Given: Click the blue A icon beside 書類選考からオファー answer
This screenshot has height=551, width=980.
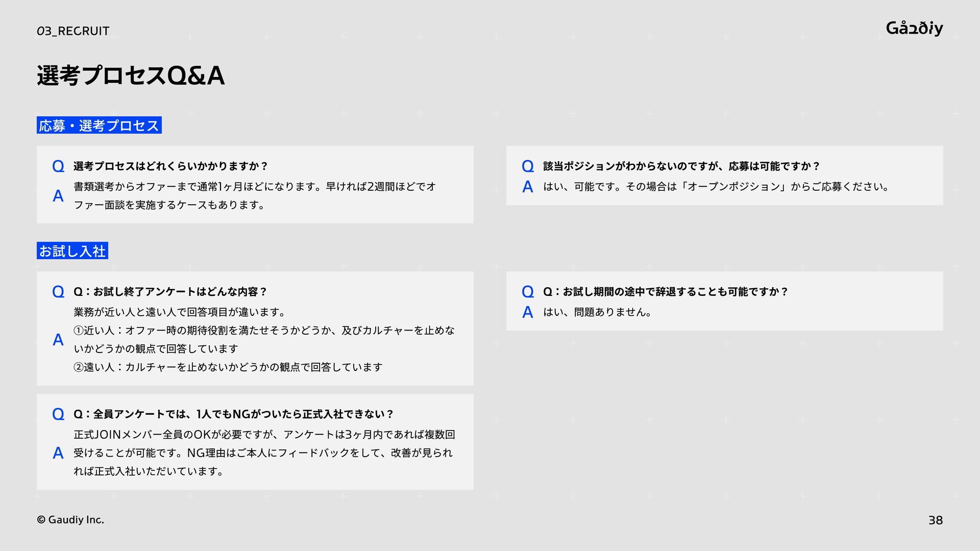Looking at the screenshot, I should click(x=58, y=196).
